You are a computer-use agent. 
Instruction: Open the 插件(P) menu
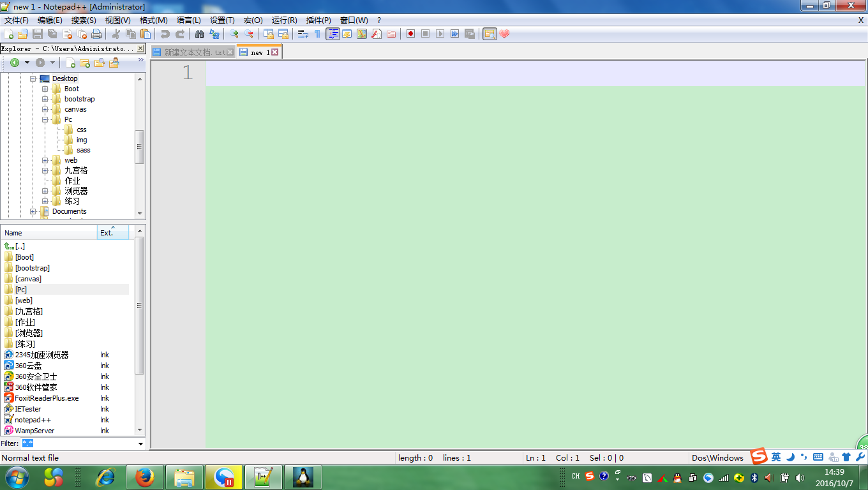318,20
